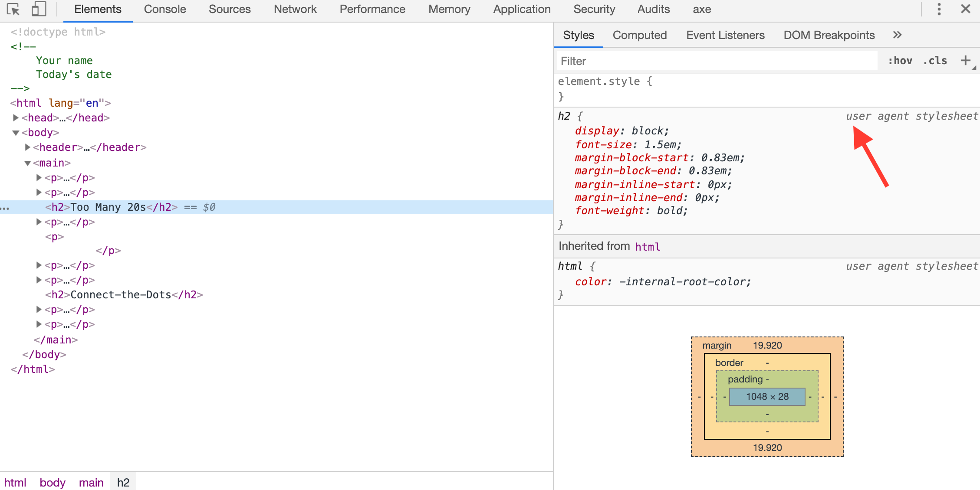Click the font-size: 1.5em declaration
Image resolution: width=980 pixels, height=490 pixels.
click(628, 144)
